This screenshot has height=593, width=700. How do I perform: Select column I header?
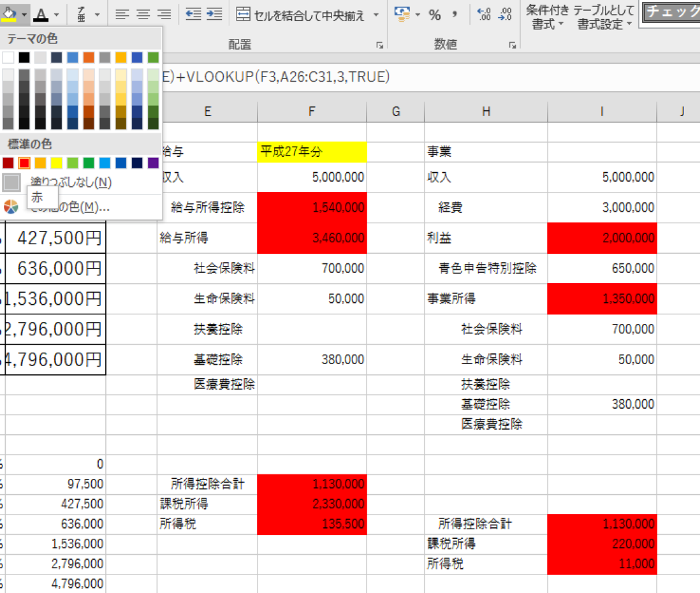tap(602, 112)
